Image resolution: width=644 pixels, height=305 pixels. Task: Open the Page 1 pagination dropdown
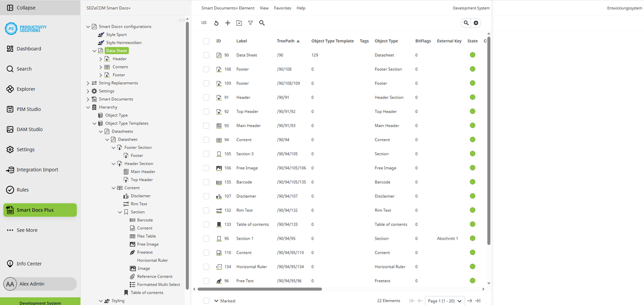pos(444,300)
